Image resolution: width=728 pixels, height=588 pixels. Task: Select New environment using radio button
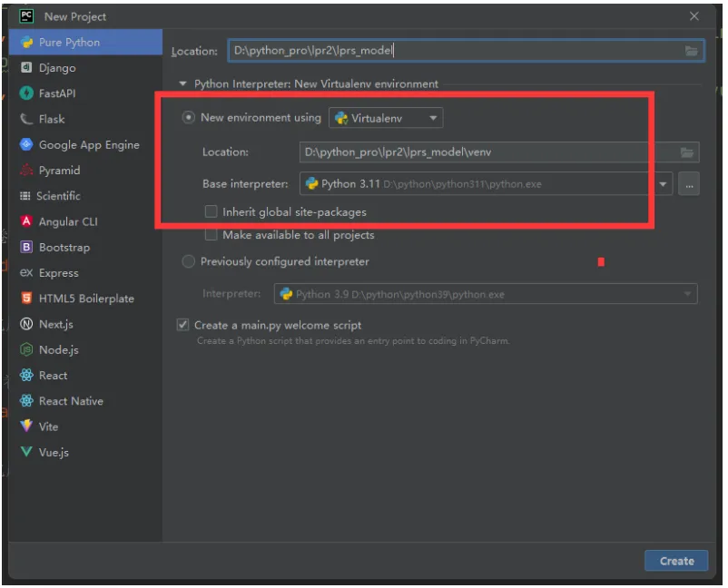coord(188,118)
